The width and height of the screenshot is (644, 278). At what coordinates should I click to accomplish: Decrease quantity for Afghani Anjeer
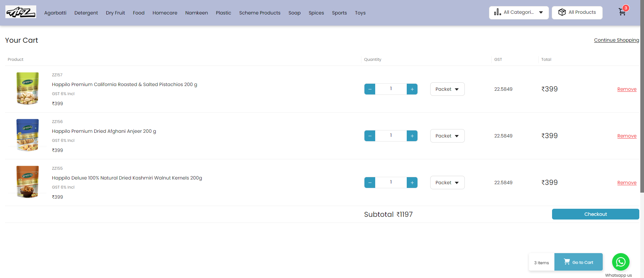pos(370,136)
